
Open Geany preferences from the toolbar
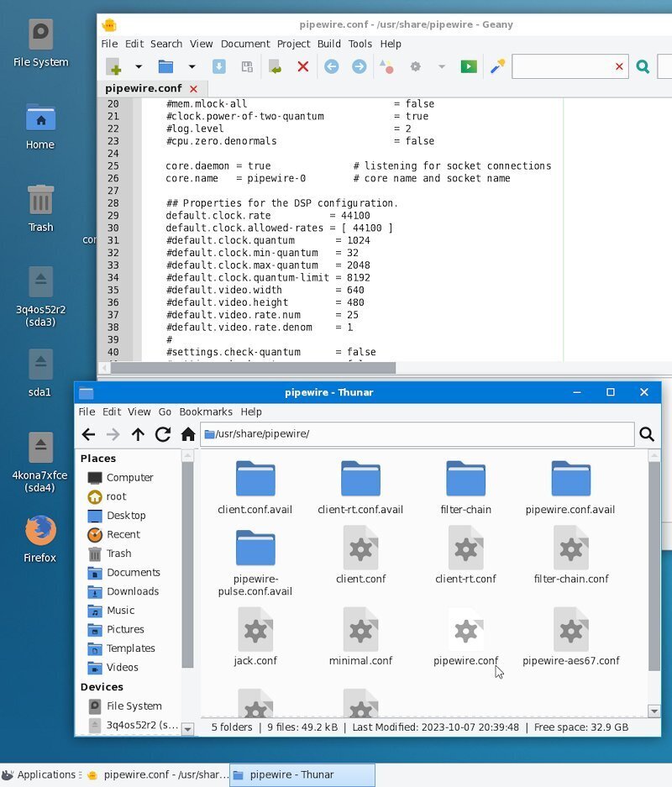[x=414, y=66]
